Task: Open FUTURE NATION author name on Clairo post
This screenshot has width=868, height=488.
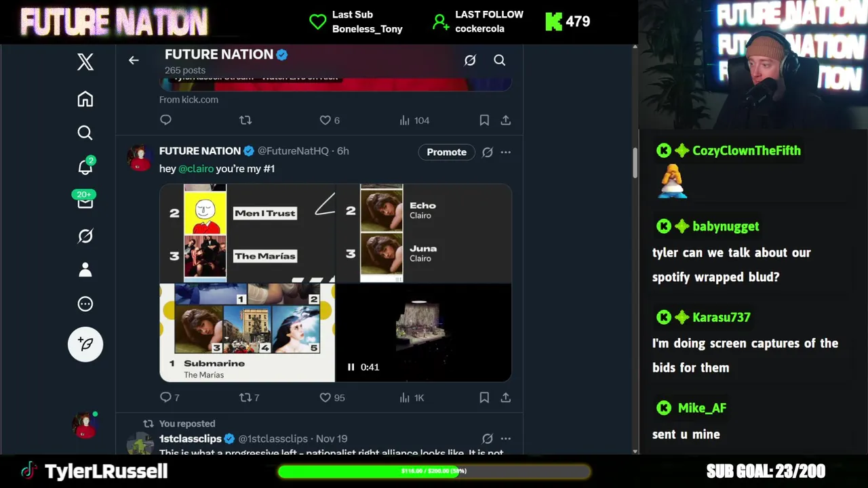Action: point(200,151)
